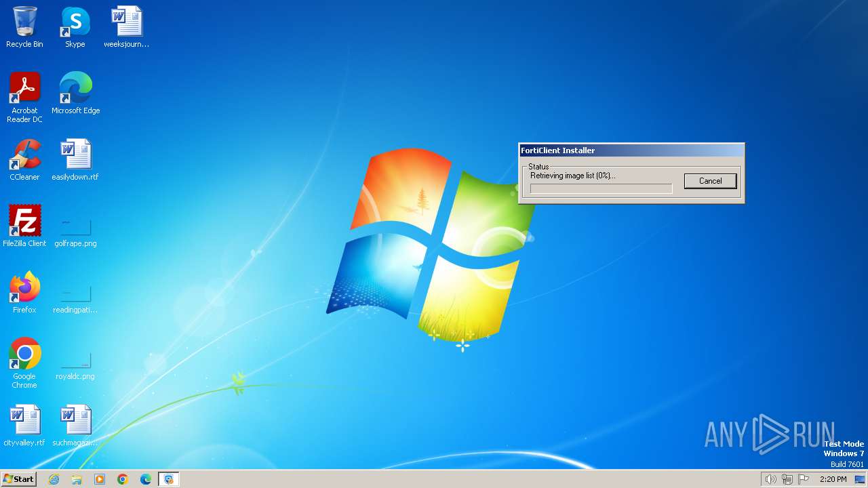Click the Retrieving image list status text
Screen dimensions: 868x488
click(x=573, y=176)
